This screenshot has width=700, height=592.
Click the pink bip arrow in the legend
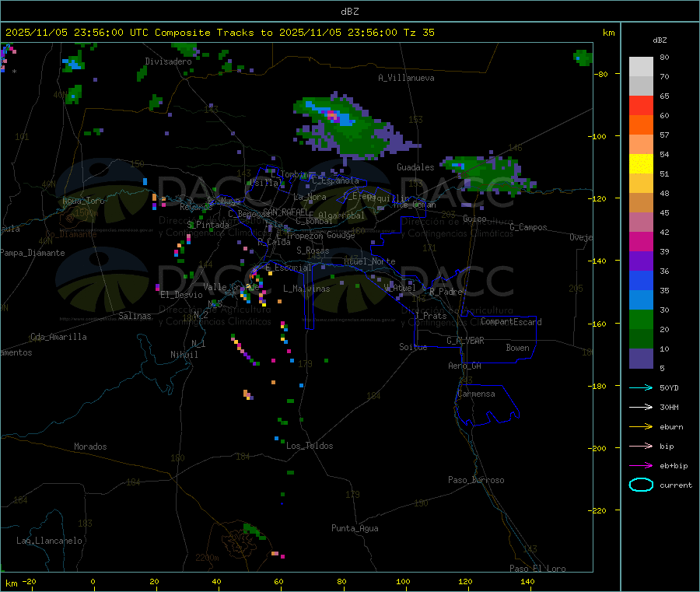pyautogui.click(x=641, y=446)
